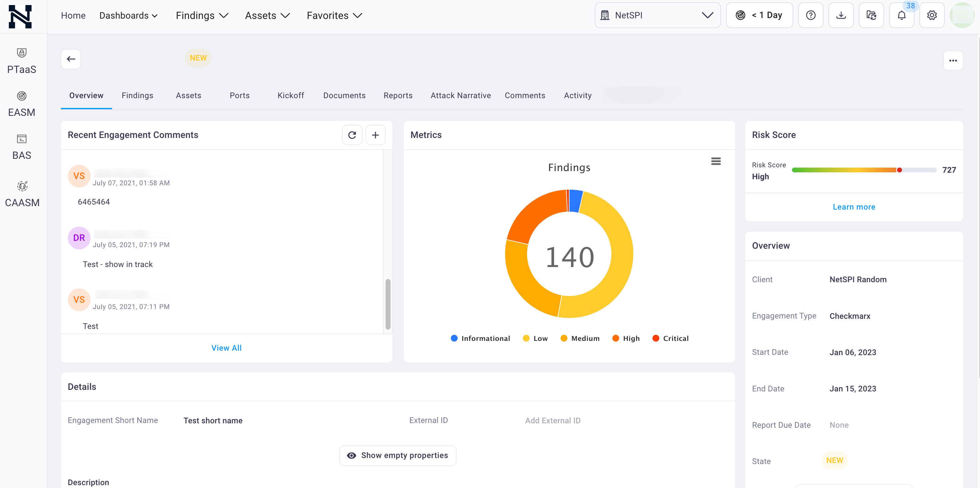
Task: Show empty properties with eye button
Action: 398,455
